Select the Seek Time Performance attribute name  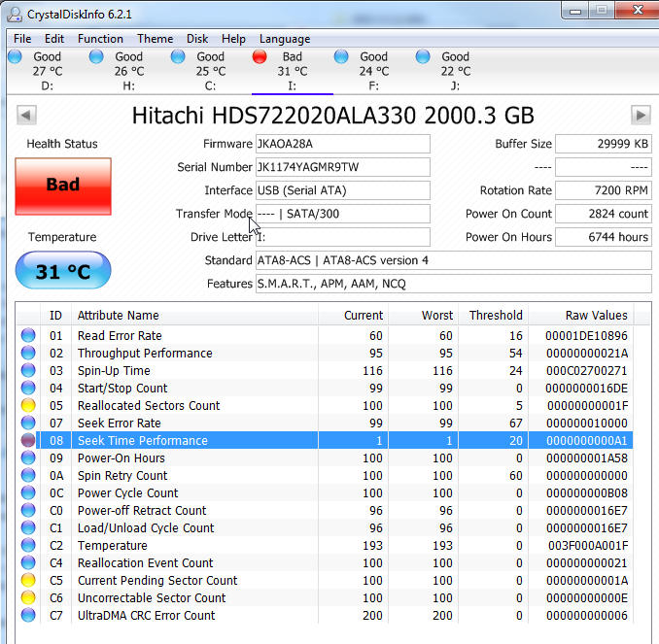point(143,440)
